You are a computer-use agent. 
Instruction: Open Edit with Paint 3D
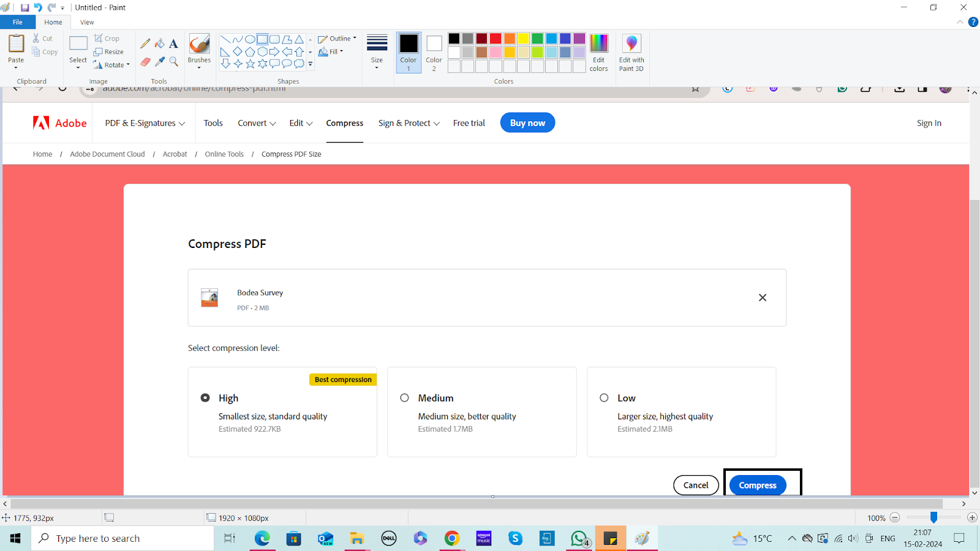(631, 53)
